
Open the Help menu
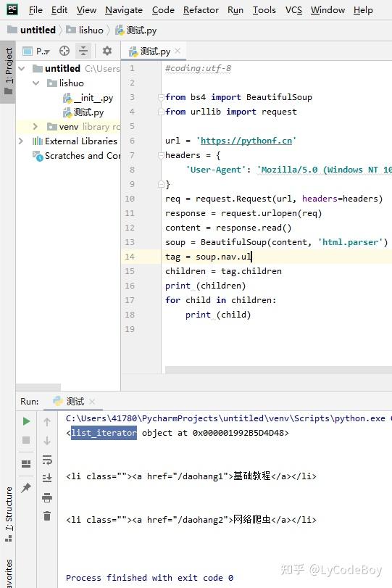pyautogui.click(x=363, y=9)
